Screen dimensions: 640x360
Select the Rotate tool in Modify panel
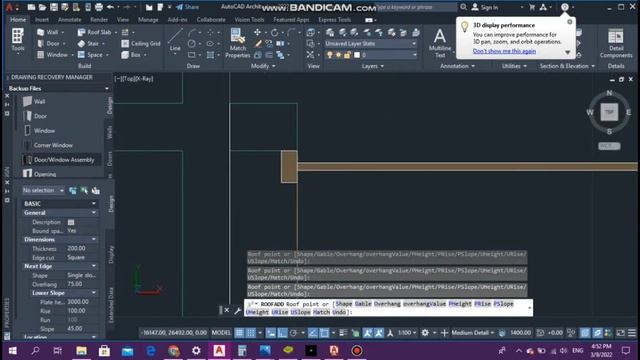(x=274, y=32)
